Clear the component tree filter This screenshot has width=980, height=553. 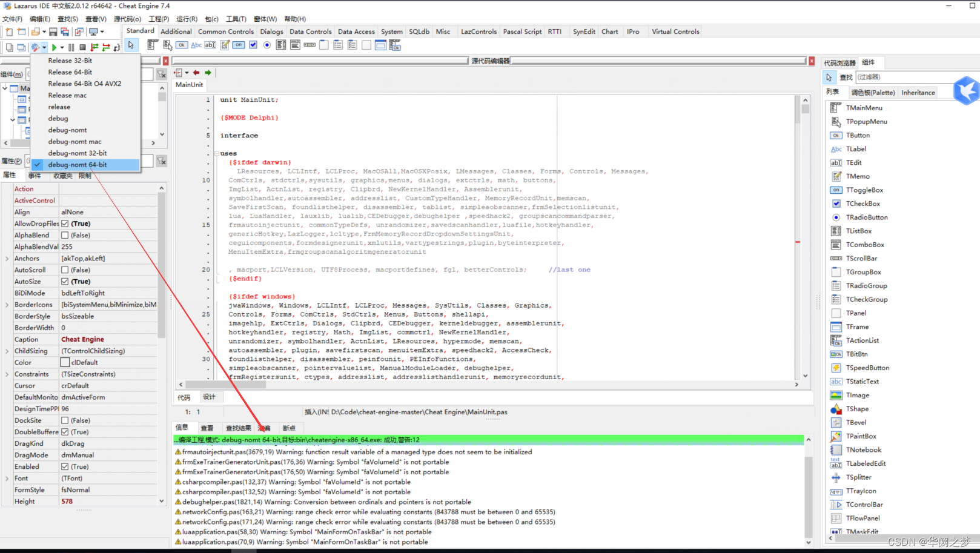pos(162,75)
